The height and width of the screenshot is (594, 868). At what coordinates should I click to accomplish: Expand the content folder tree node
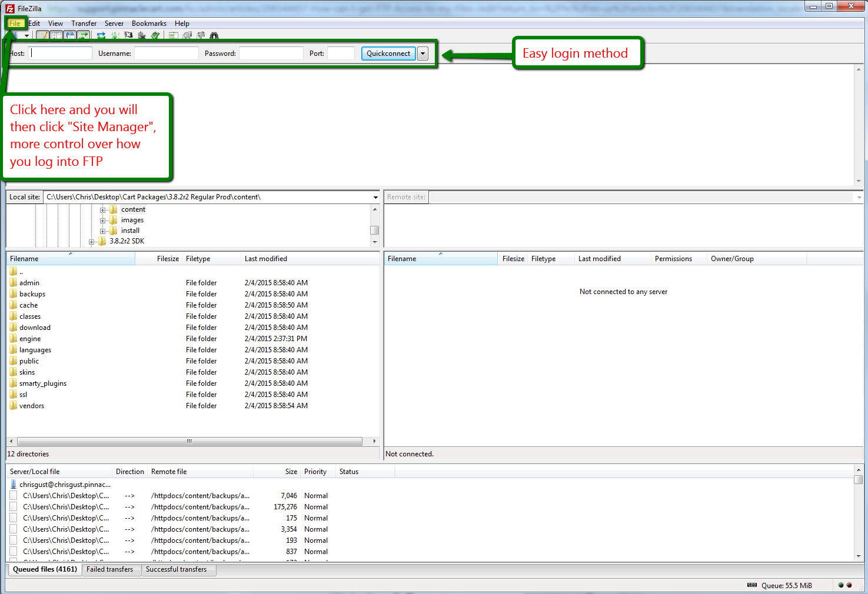pos(102,210)
